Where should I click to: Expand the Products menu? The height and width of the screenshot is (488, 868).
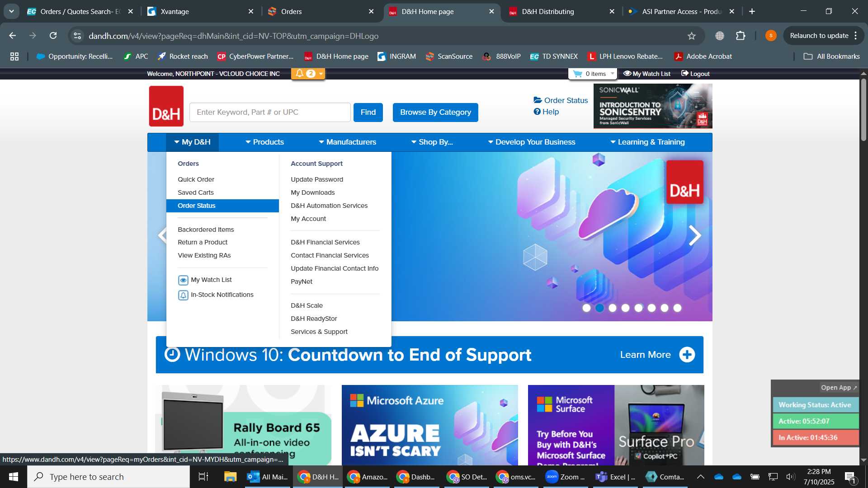(x=264, y=142)
